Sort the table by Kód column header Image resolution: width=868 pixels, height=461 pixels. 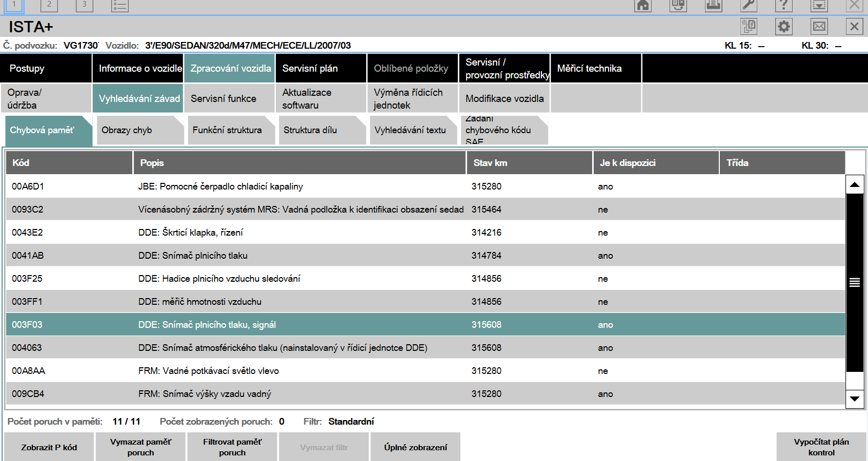69,163
